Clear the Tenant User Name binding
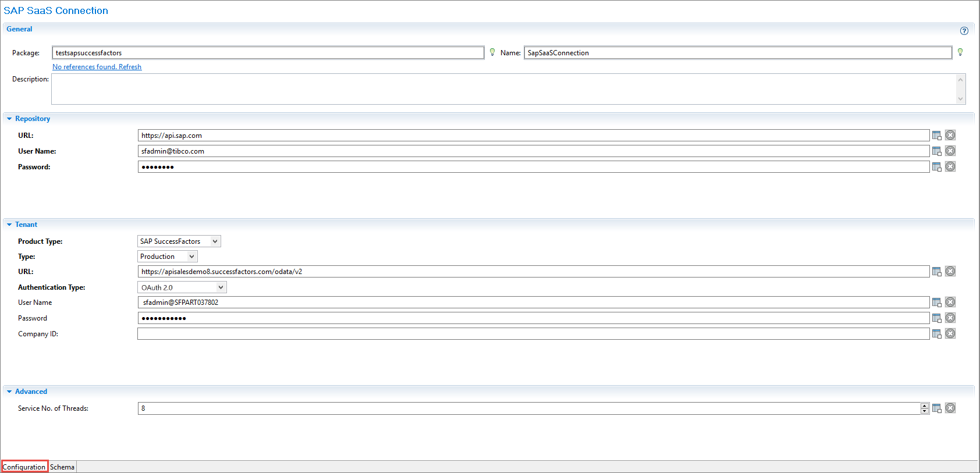Viewport: 980px width, 473px height. point(950,302)
